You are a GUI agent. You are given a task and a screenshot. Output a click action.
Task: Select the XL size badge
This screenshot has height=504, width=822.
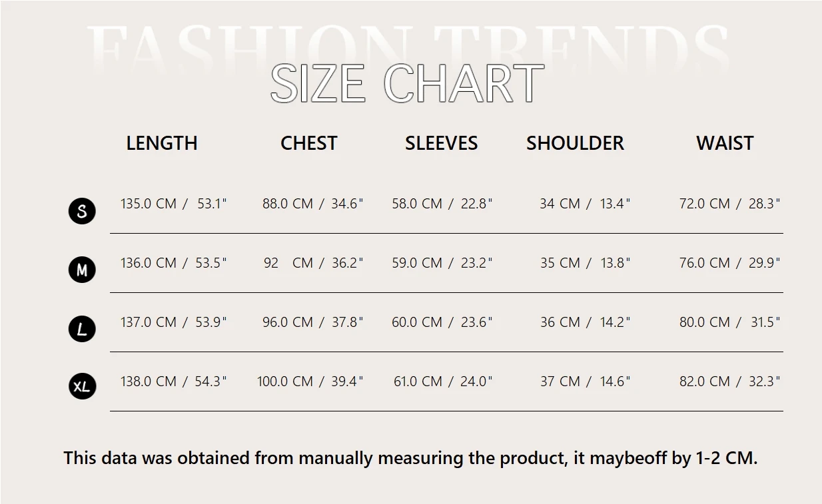tap(82, 386)
